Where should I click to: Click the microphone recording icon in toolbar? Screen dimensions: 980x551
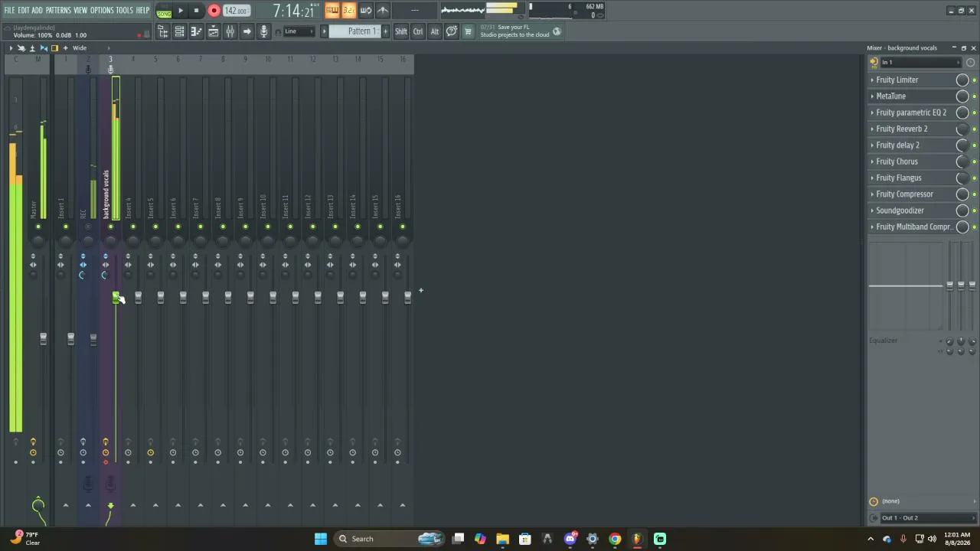[264, 31]
